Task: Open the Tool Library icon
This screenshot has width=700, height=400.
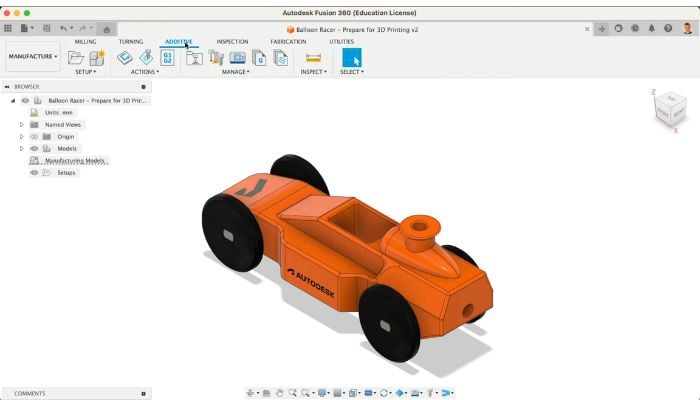Action: (217, 58)
